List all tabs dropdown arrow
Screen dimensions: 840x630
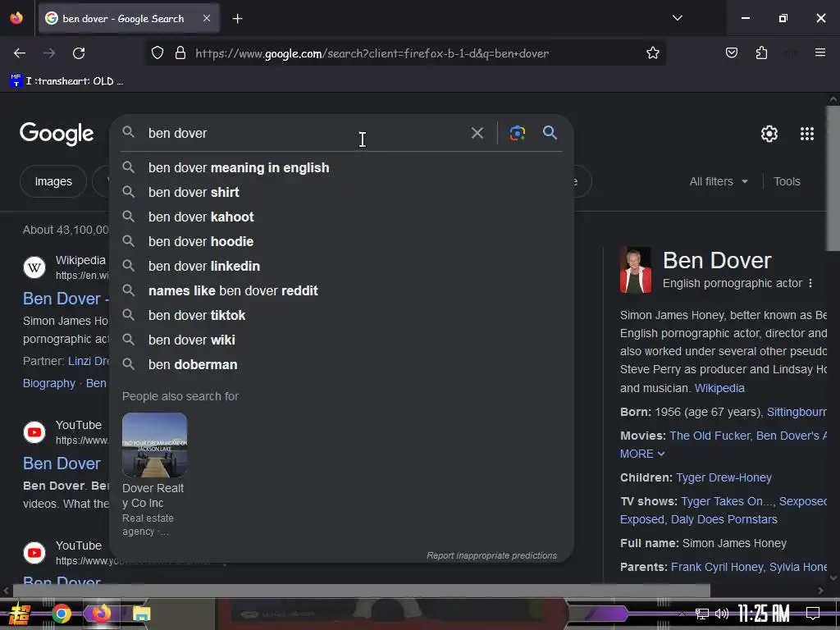(x=677, y=18)
